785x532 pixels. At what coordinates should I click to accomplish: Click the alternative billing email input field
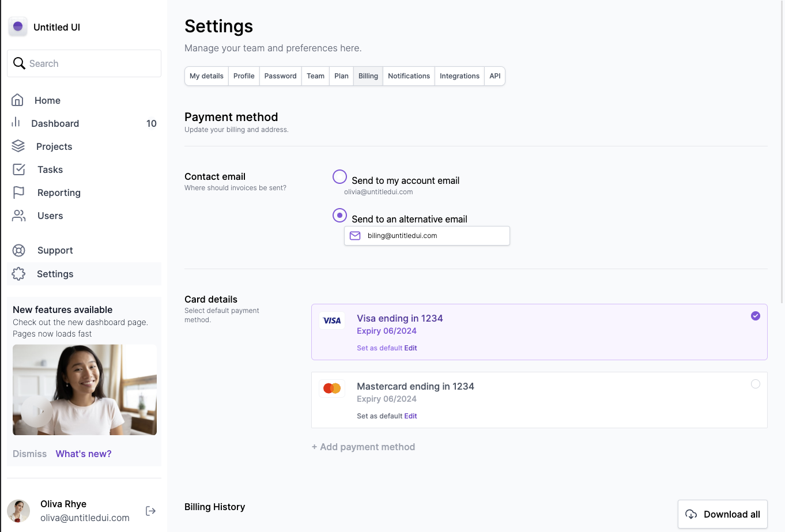(x=427, y=236)
